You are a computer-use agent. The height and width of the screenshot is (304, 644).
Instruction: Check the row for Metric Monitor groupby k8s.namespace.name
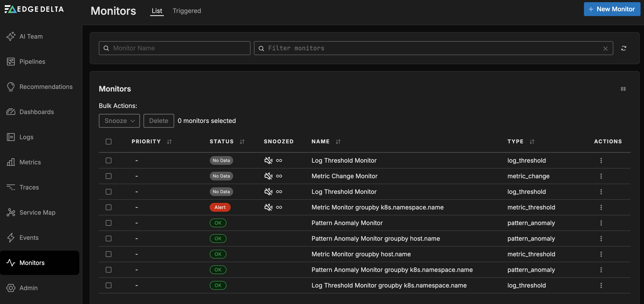pyautogui.click(x=109, y=207)
